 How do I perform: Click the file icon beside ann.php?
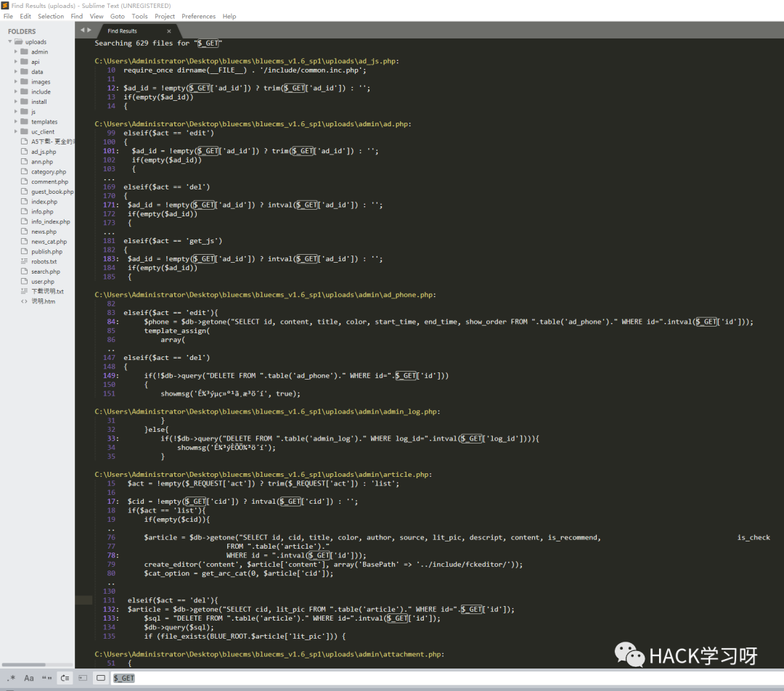coord(24,162)
